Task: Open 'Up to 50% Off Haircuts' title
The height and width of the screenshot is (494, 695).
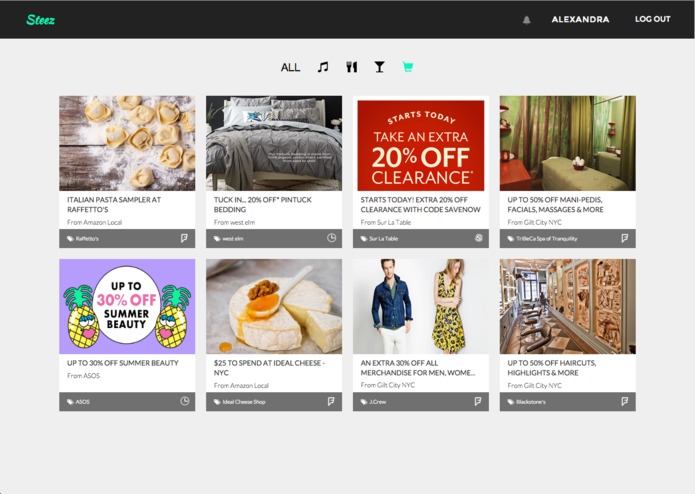Action: pyautogui.click(x=552, y=368)
